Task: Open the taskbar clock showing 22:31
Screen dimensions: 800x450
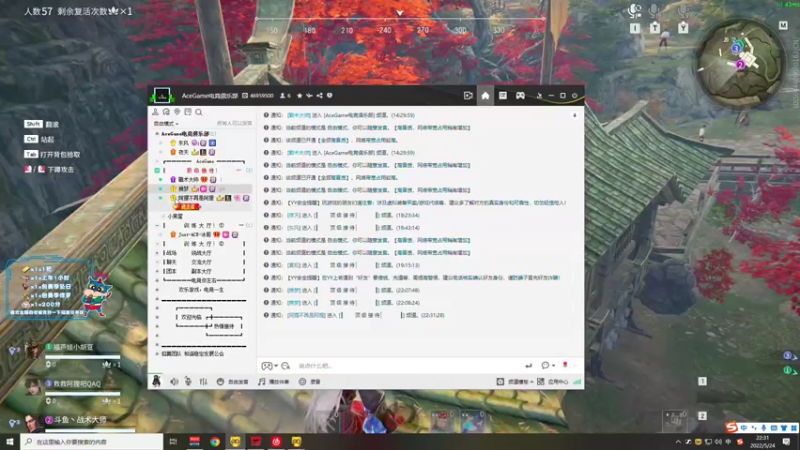Action: point(762,442)
